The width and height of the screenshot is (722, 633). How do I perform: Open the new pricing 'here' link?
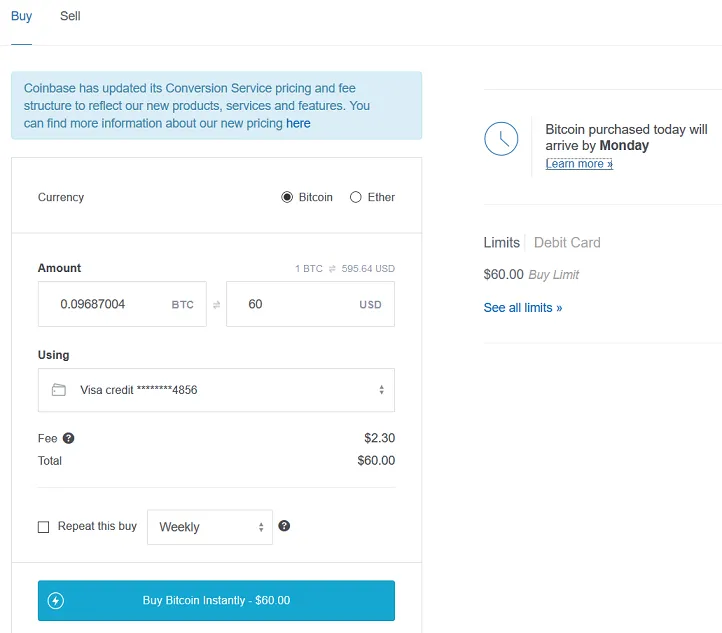298,123
